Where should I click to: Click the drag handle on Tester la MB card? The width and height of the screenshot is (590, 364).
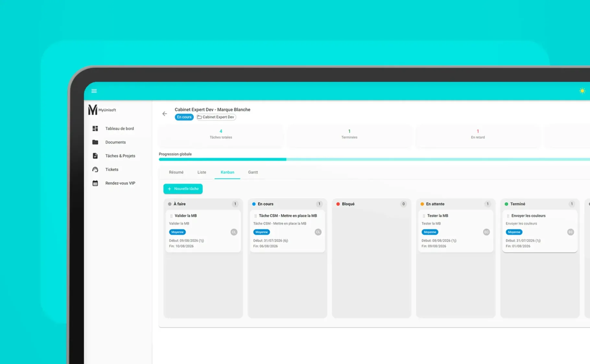point(424,216)
